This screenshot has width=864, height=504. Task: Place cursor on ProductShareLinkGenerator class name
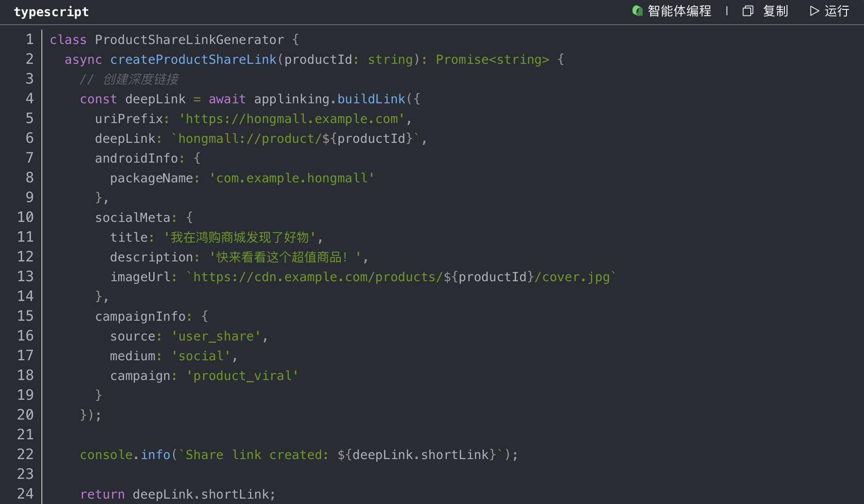click(x=189, y=40)
